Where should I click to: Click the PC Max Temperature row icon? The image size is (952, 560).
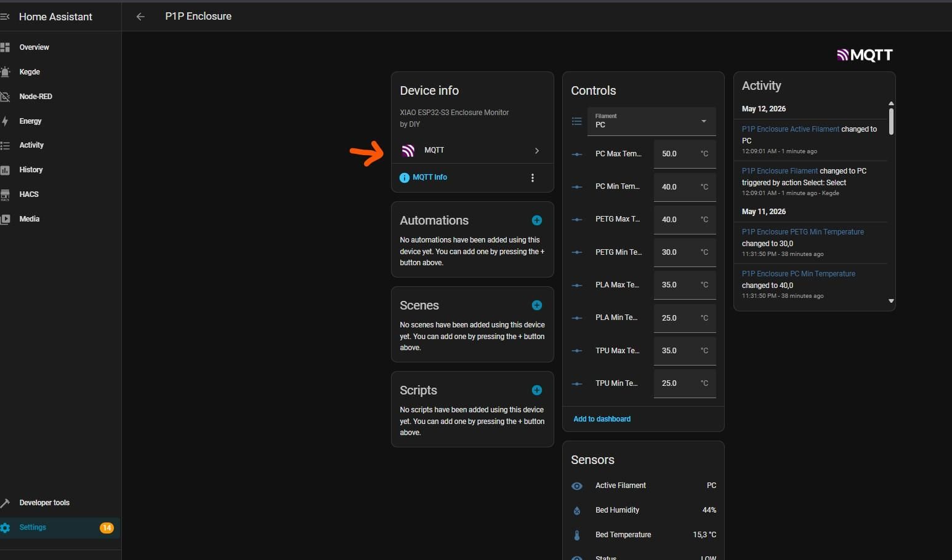click(577, 154)
